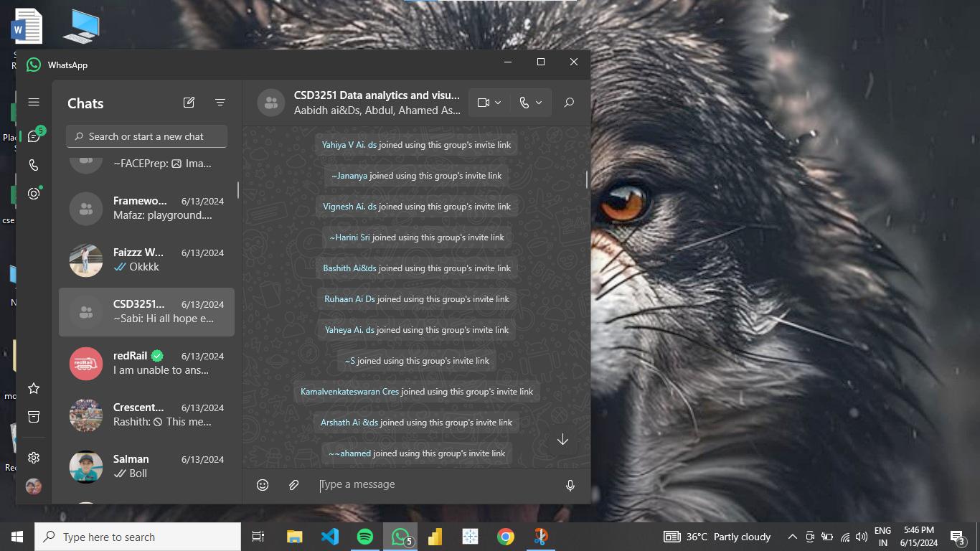Open the emoji picker
Screen dimensions: 980x551
coord(263,485)
